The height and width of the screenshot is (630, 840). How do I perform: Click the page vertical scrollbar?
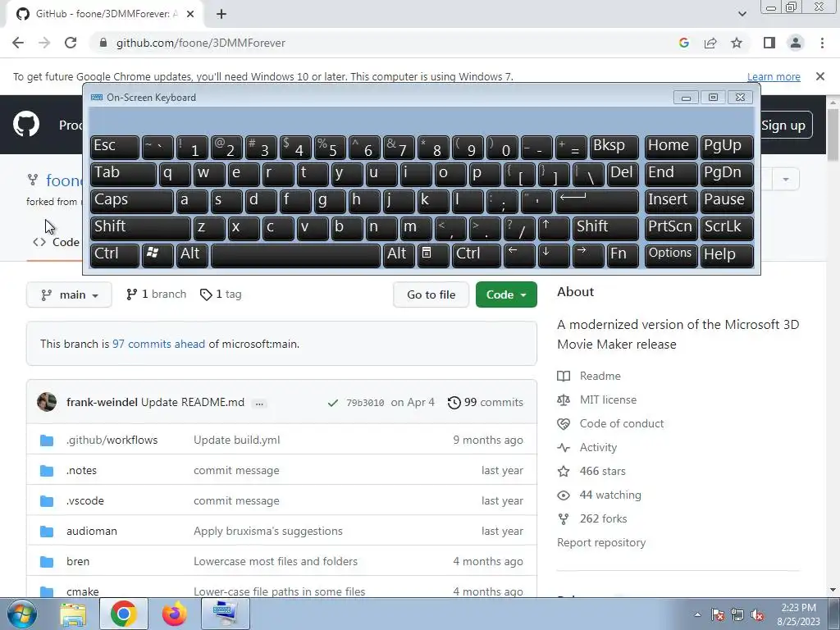pos(833,134)
